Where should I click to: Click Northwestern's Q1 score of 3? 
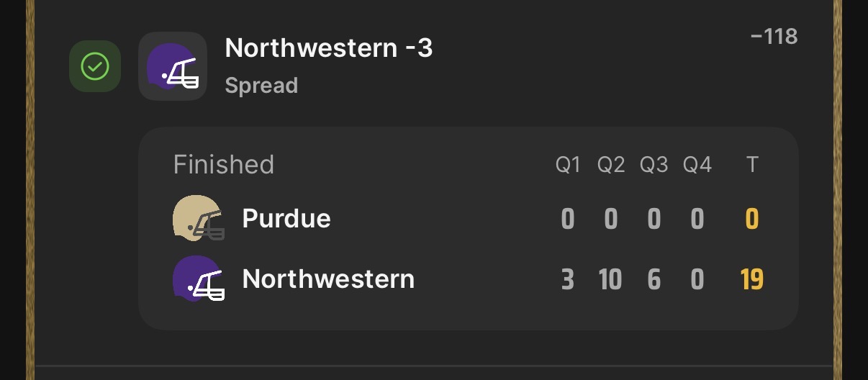568,279
